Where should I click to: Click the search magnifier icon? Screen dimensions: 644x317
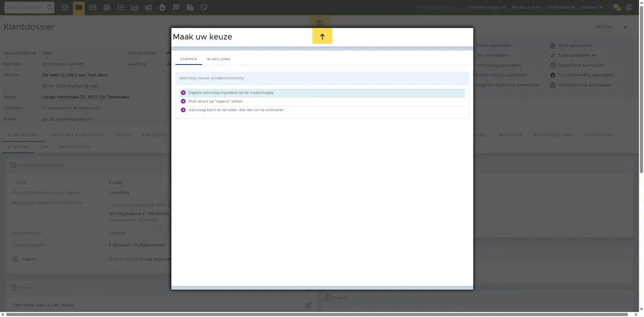tap(50, 8)
